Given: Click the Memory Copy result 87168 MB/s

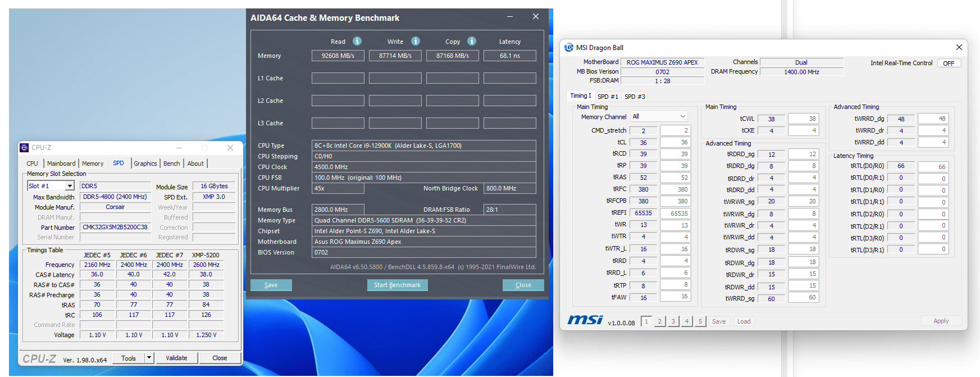Looking at the screenshot, I should [x=453, y=56].
